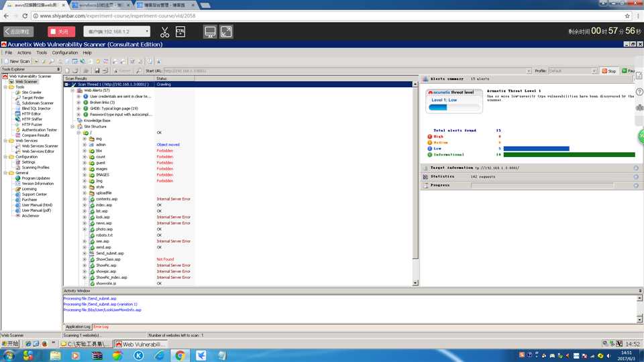Open the Start URL dropdown arrow

click(529, 71)
